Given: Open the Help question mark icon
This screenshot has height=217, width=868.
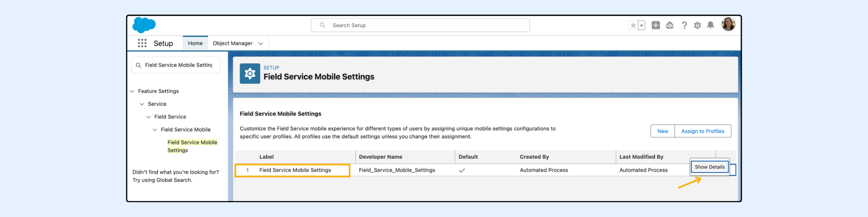Looking at the screenshot, I should point(684,25).
